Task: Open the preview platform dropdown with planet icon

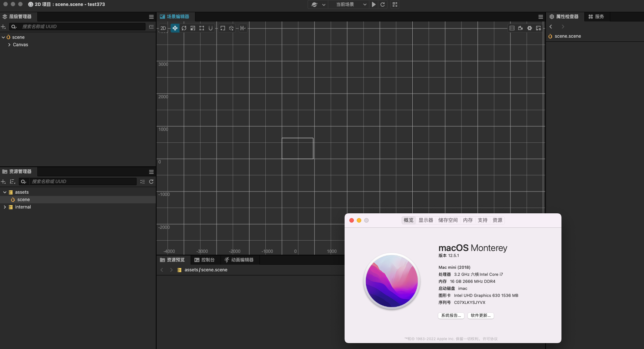Action: click(x=318, y=4)
